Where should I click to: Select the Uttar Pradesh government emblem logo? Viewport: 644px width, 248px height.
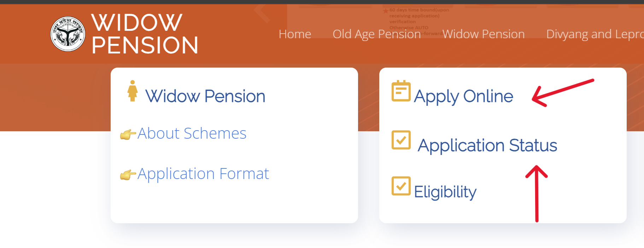point(68,33)
